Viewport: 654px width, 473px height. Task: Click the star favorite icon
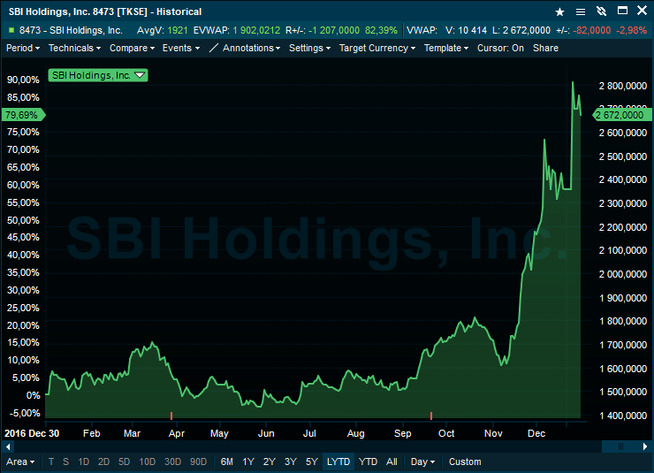coord(560,12)
